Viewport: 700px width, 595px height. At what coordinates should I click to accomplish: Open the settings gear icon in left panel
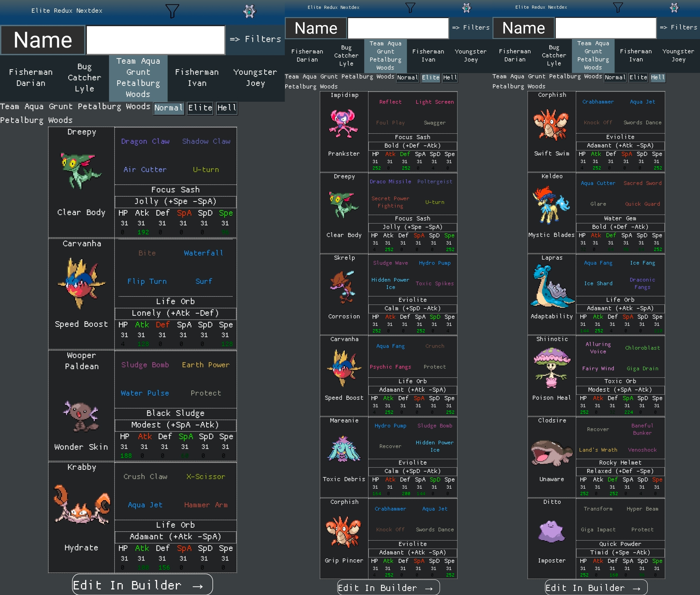(x=249, y=11)
